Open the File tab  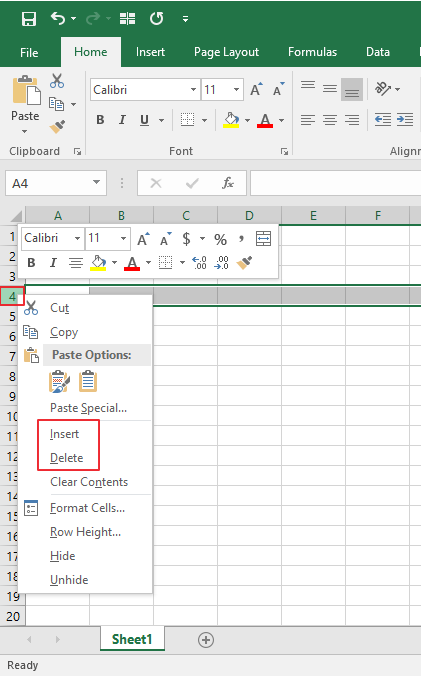point(29,52)
